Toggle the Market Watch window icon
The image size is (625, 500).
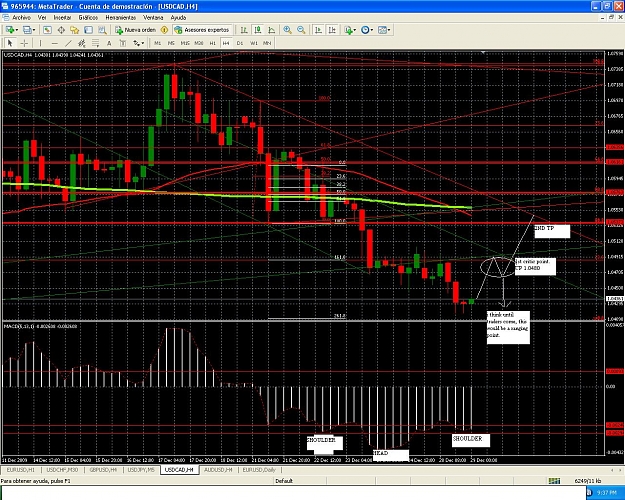coord(47,30)
